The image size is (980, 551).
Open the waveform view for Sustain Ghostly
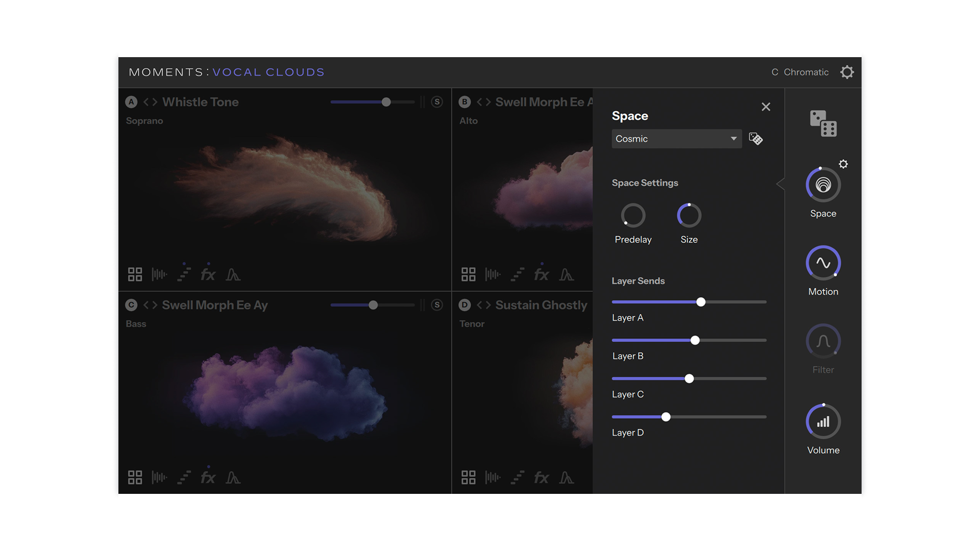pyautogui.click(x=493, y=478)
